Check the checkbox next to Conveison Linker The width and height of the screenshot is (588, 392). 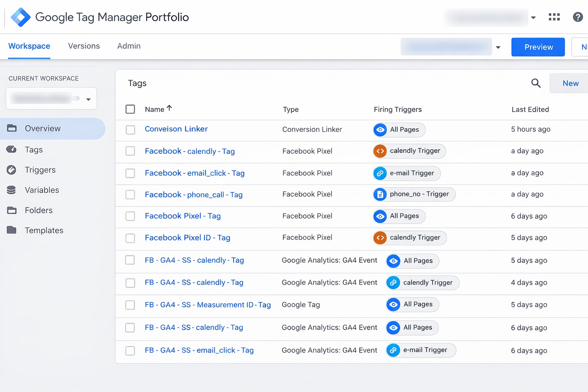click(130, 130)
